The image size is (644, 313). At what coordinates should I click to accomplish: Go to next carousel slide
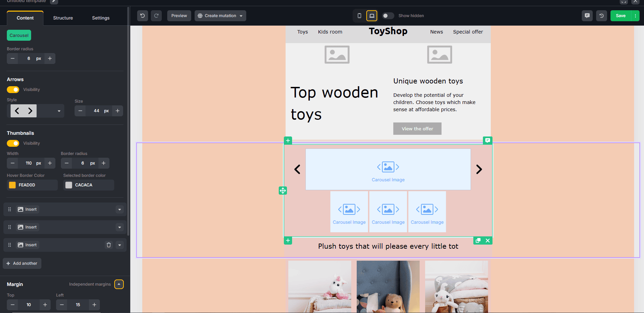pos(479,169)
